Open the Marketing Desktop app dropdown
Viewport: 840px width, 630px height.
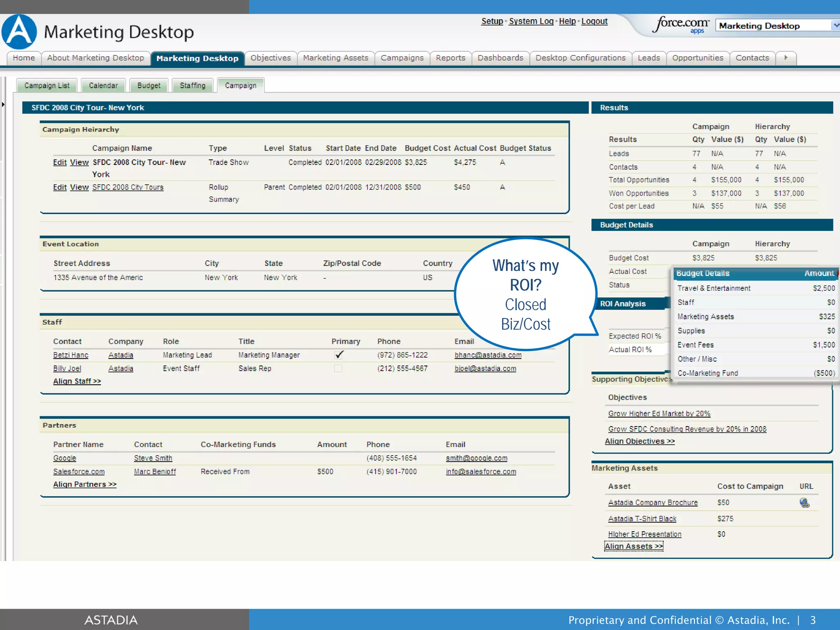coord(835,25)
